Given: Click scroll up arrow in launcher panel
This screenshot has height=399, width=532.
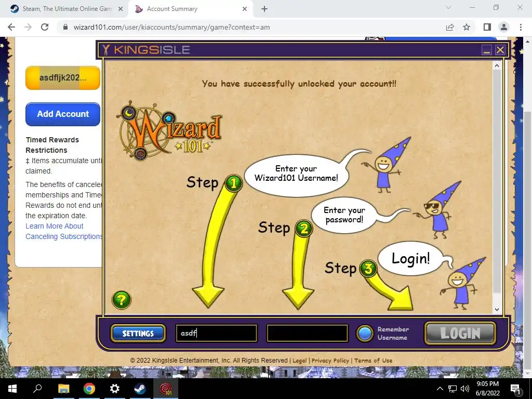Looking at the screenshot, I should coord(497,65).
